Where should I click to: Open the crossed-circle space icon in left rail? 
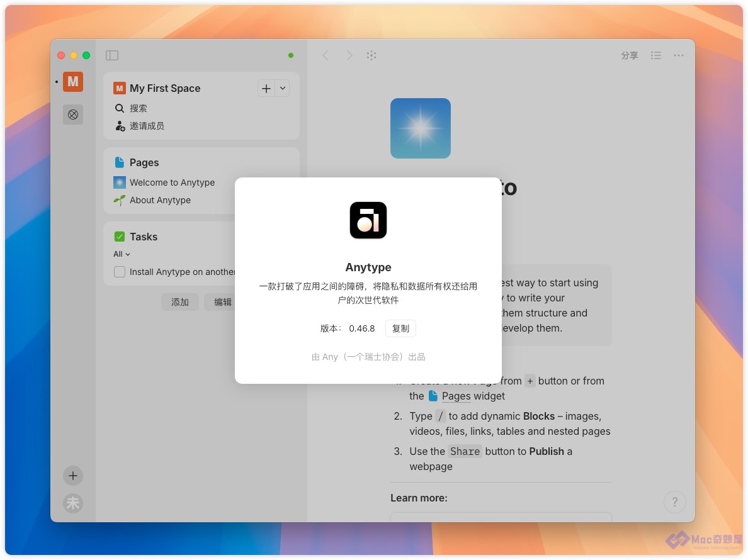coord(73,115)
